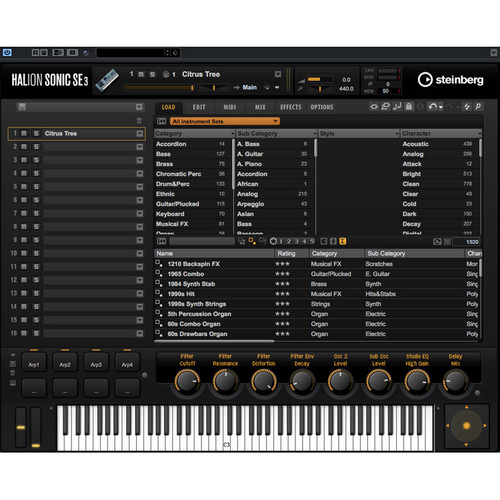The width and height of the screenshot is (500, 500).
Task: Switch to the MIX tab
Action: coord(260,107)
